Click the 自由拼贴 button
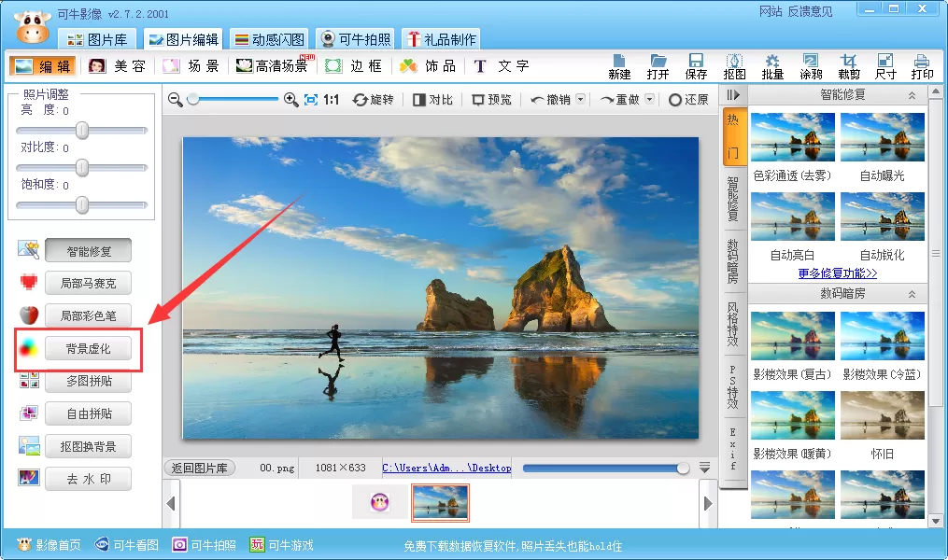Screen dimensions: 948x560 (89, 413)
